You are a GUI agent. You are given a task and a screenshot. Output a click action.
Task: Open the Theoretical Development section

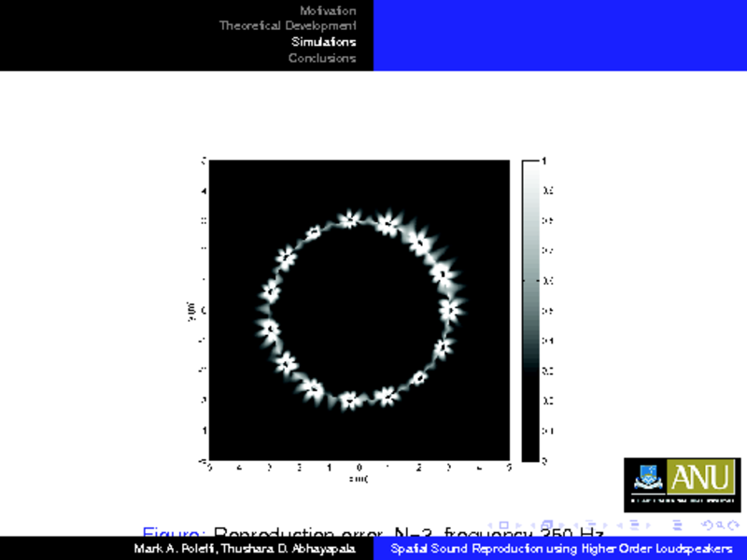click(288, 26)
